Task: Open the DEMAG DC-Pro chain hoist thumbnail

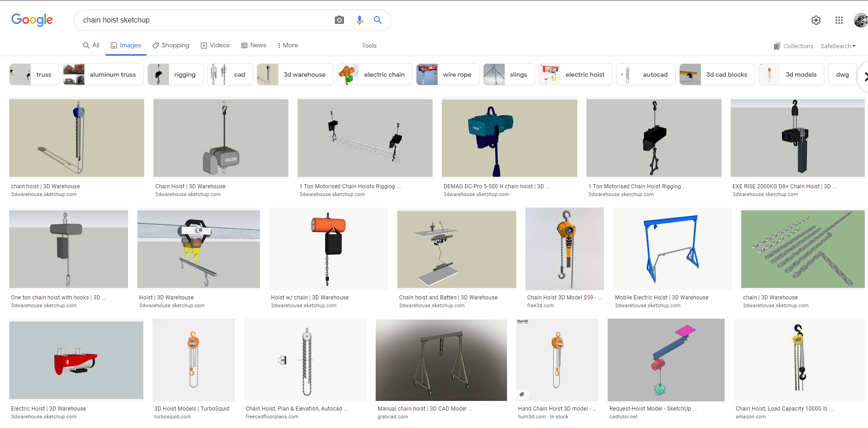Action: (509, 138)
